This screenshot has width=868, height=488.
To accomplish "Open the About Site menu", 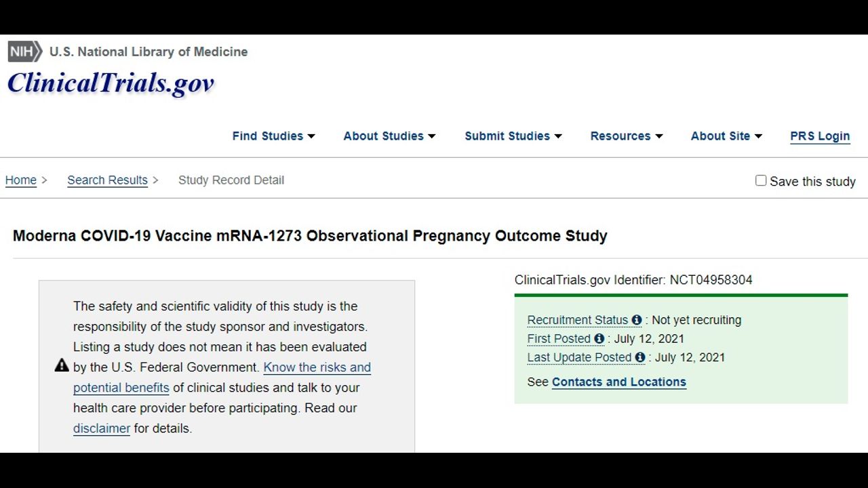I will 726,136.
